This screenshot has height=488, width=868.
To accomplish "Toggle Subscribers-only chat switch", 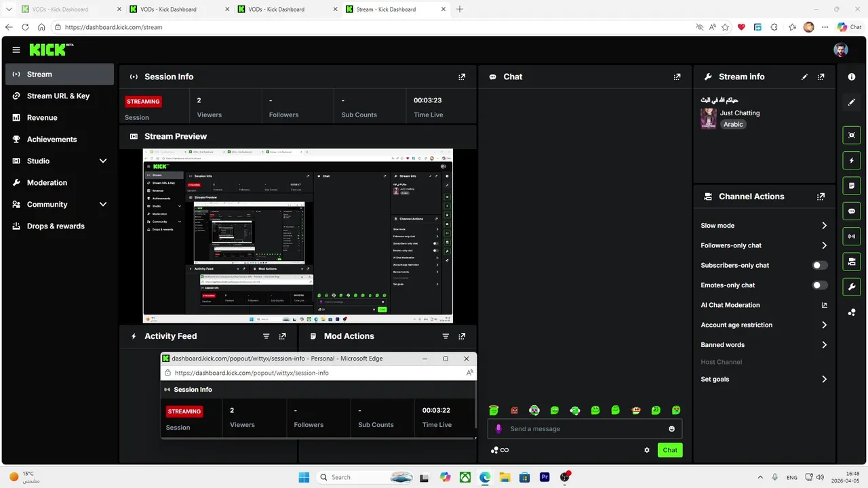I will pos(821,266).
